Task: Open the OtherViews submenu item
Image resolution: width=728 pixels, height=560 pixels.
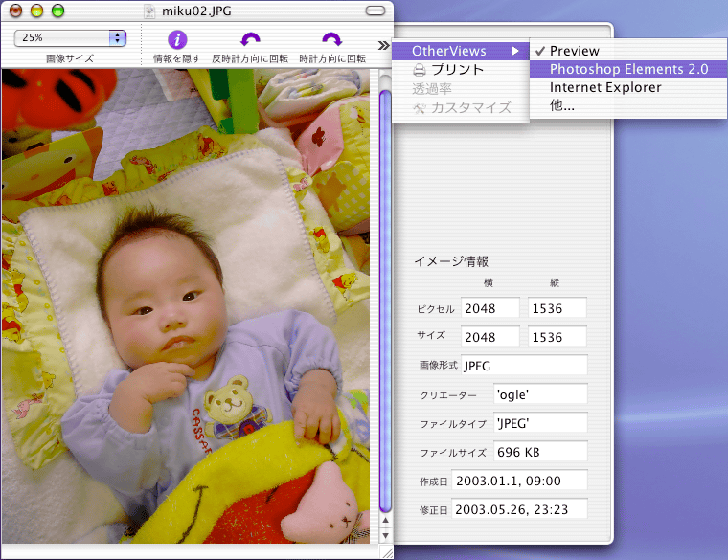Action: pyautogui.click(x=461, y=51)
